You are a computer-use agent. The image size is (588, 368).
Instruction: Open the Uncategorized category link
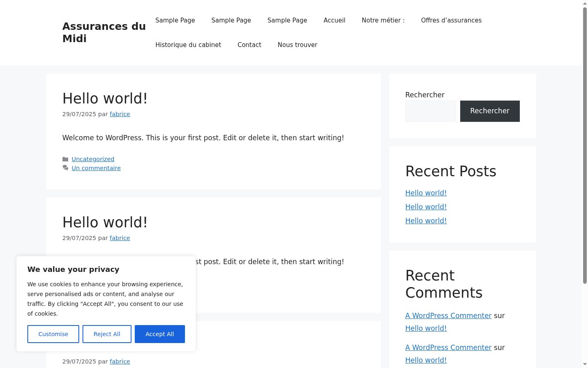pyautogui.click(x=93, y=159)
